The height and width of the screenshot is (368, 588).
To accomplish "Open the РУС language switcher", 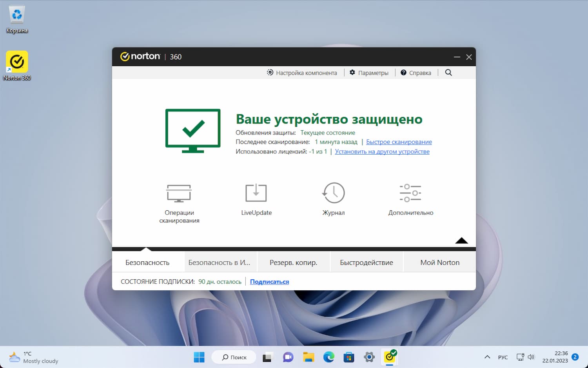I will pos(503,357).
